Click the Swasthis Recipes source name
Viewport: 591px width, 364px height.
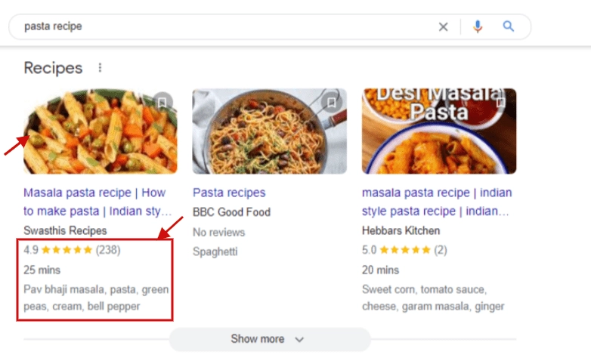[65, 230]
